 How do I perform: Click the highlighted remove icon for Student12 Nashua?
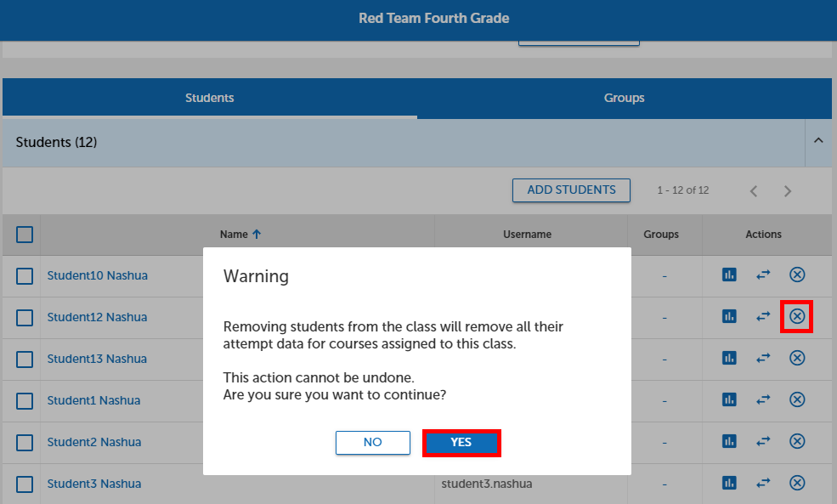[x=796, y=316]
